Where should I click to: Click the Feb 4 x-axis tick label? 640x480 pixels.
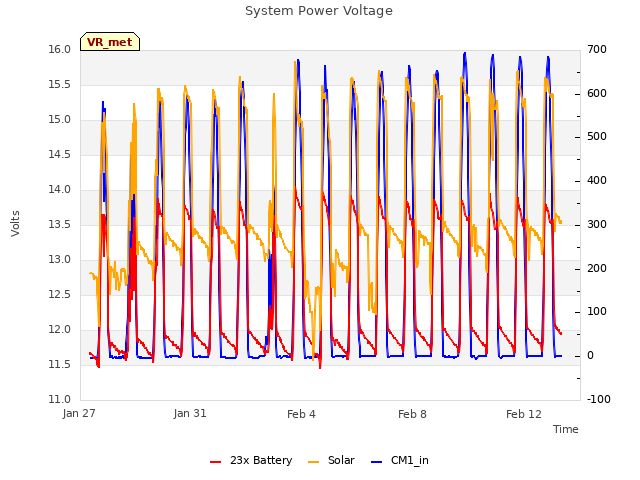pyautogui.click(x=301, y=414)
